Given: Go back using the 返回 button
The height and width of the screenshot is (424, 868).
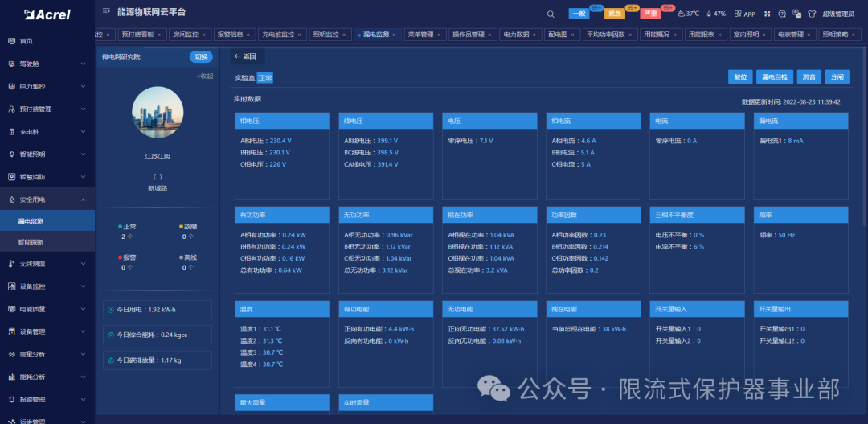Looking at the screenshot, I should point(244,56).
